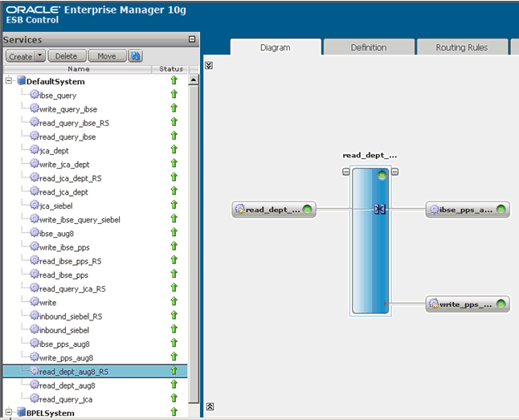
Task: Select write_query_ibse in the services tree
Action: click(68, 109)
